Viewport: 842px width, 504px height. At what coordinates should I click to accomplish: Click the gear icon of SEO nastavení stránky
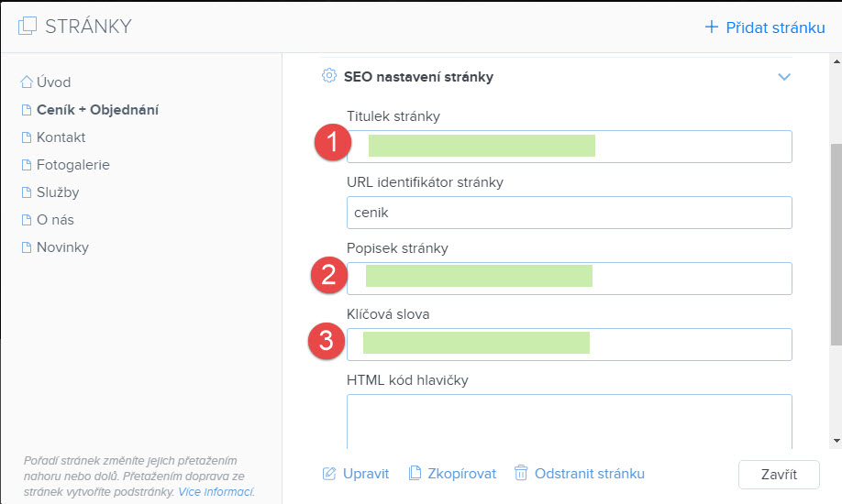(x=328, y=76)
